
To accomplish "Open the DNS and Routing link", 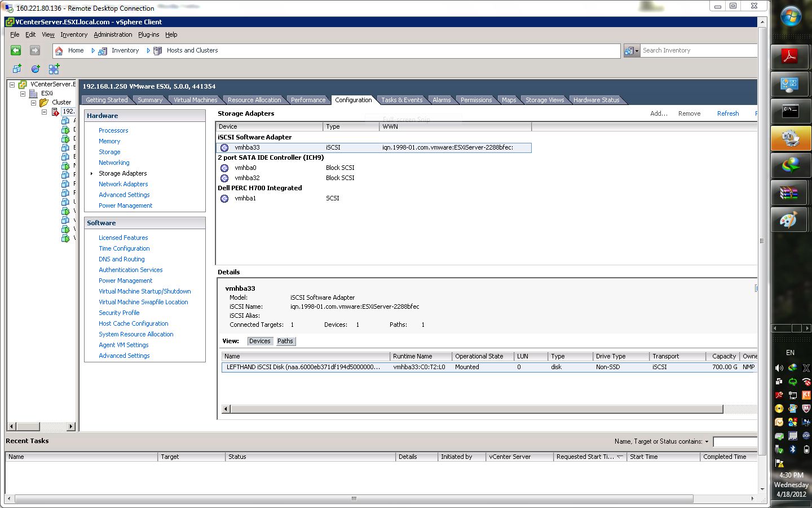I will pyautogui.click(x=122, y=259).
